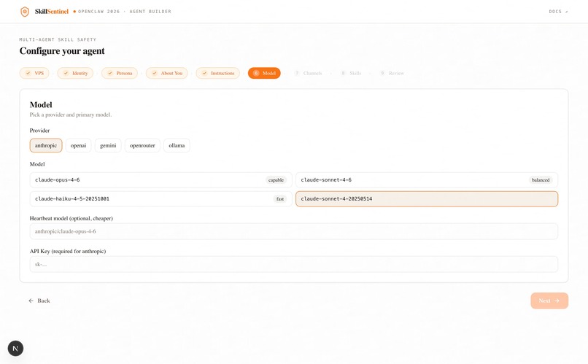The height and width of the screenshot is (364, 588).
Task: Choose the claude-haiku-4-5-20251001 model
Action: [x=161, y=198]
